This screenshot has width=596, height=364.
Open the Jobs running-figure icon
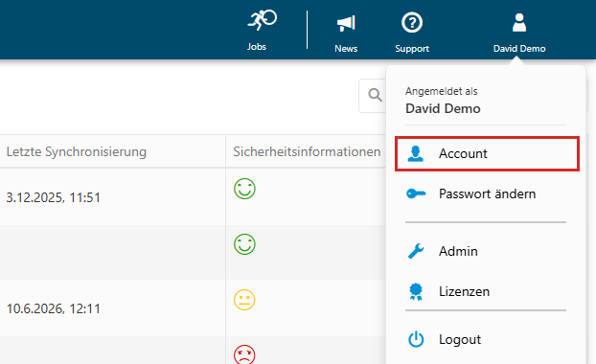(262, 20)
